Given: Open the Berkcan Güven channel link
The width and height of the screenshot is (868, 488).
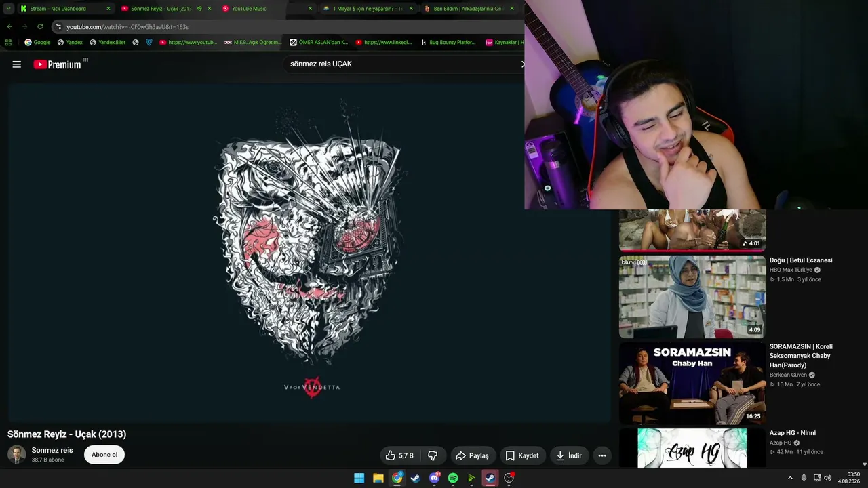Looking at the screenshot, I should point(788,375).
